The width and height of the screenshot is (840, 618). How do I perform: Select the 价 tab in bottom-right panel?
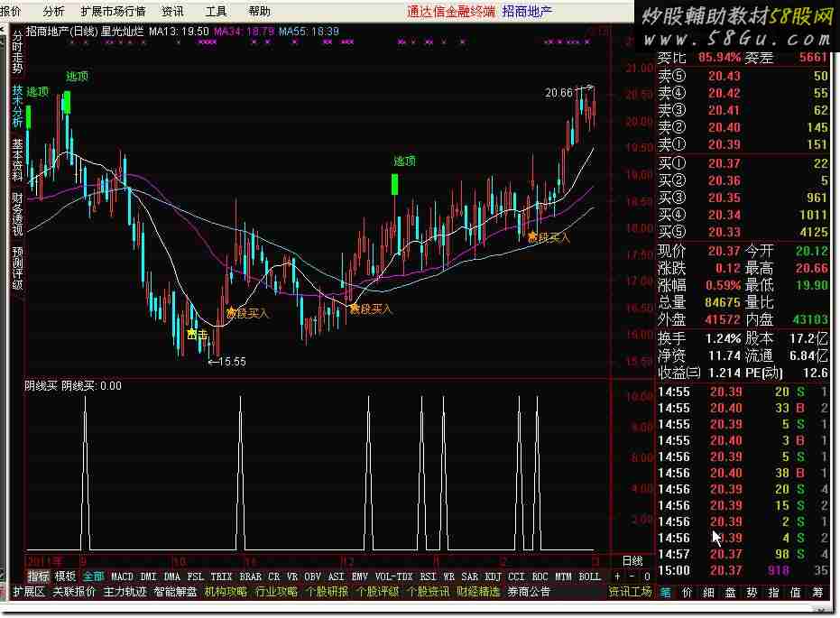tap(687, 593)
